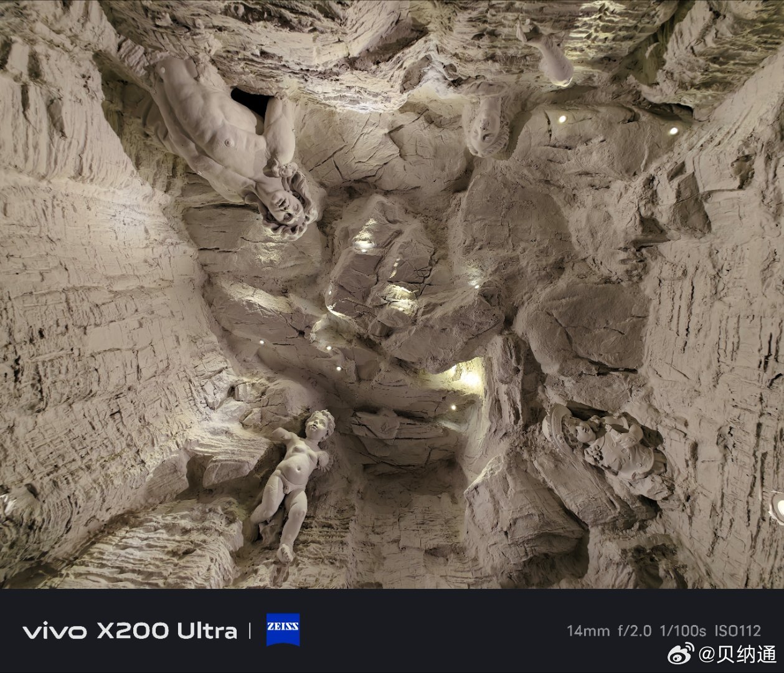
Task: Click the 1/100s shutter speed text
Action: coord(683,631)
